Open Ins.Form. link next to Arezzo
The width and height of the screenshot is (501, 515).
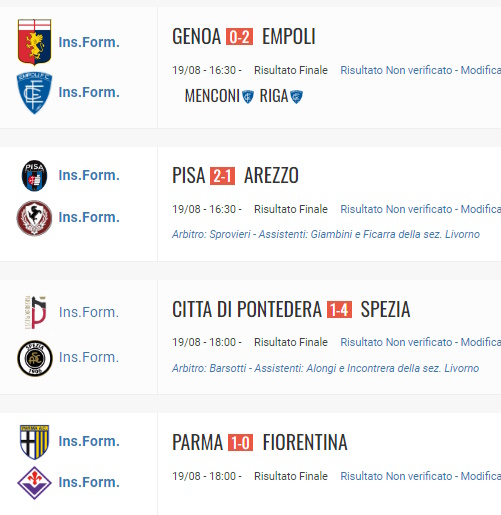89,217
